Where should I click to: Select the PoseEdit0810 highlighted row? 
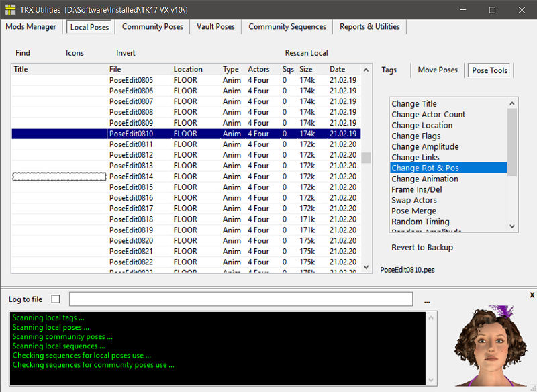coord(186,134)
